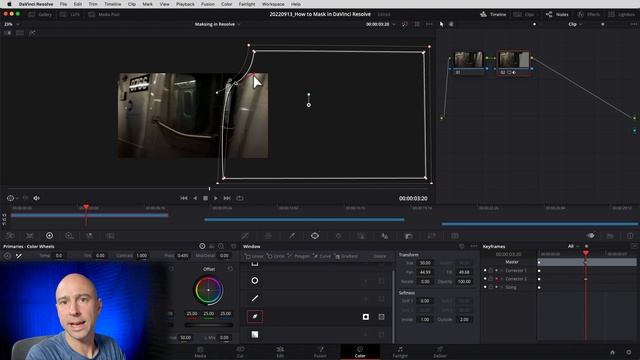Enable the line polygon window shape
This screenshot has height=360, width=640.
(255, 298)
